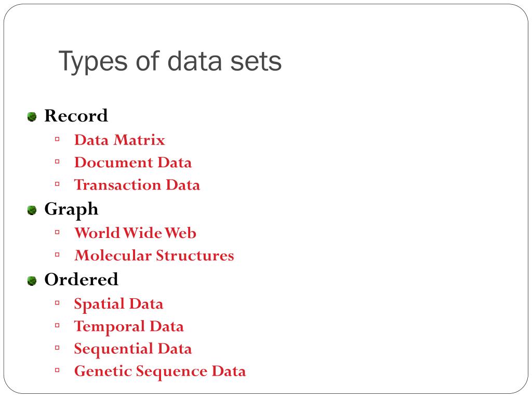Click the Sequential Data item

(x=133, y=349)
